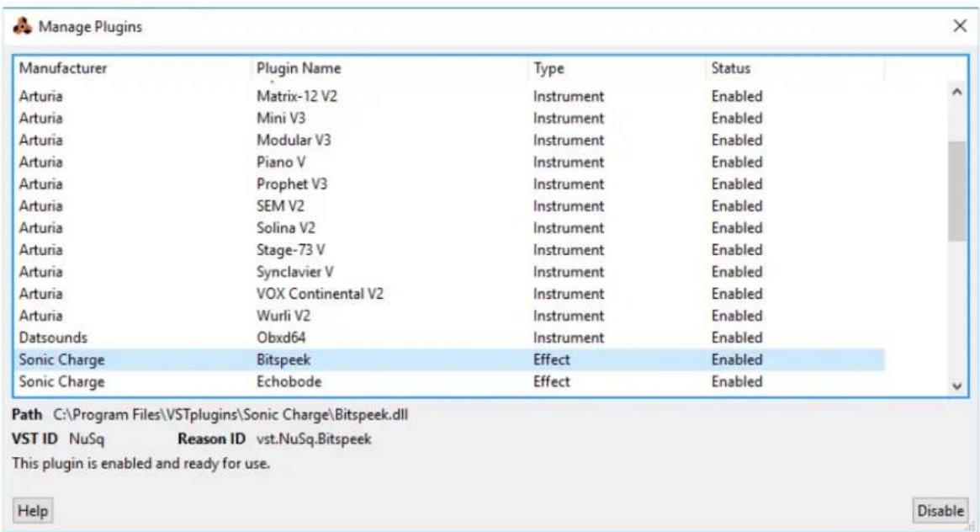Screen dimensions: 980x532
Task: Click the Datsounds manufacturer cell
Action: click(53, 338)
